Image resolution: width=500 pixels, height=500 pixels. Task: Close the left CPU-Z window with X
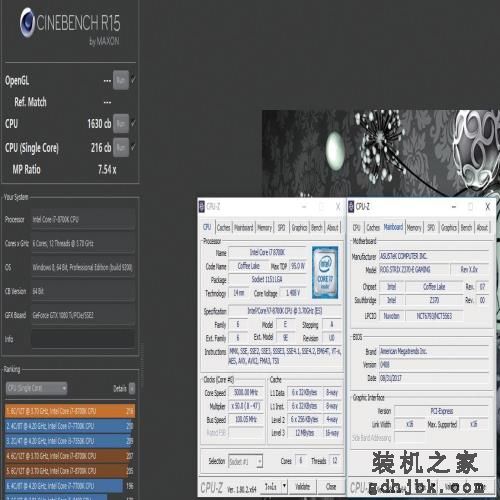tap(338, 207)
